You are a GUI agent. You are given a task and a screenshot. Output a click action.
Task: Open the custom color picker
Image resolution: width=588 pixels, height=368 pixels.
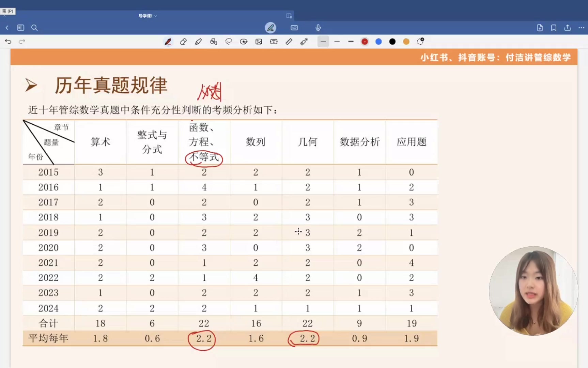pyautogui.click(x=420, y=41)
